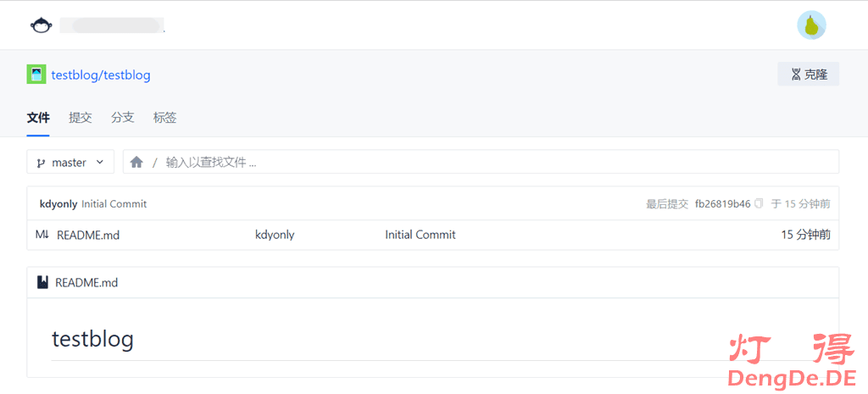This screenshot has height=394, width=868.
Task: Go to the 分支 tab
Action: [123, 118]
